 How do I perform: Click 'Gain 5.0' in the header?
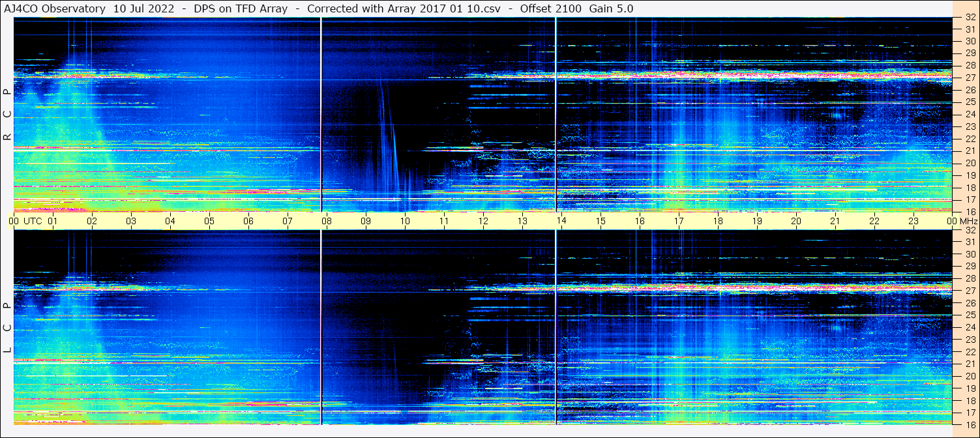point(611,9)
